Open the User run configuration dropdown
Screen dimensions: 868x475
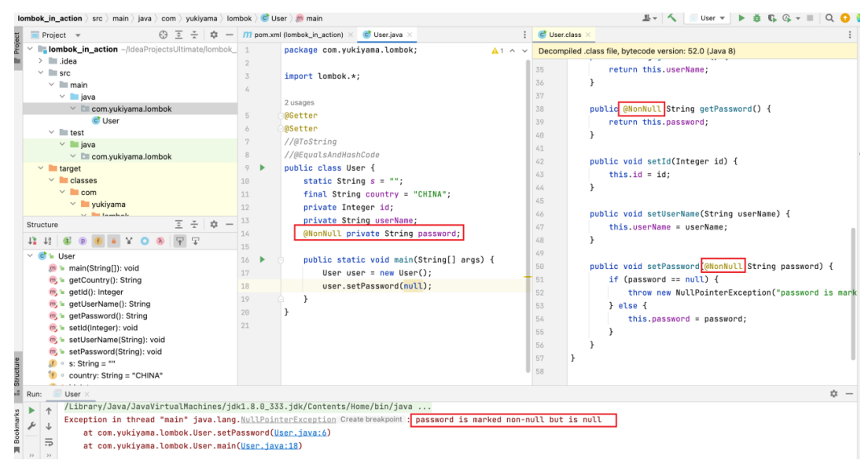click(708, 18)
